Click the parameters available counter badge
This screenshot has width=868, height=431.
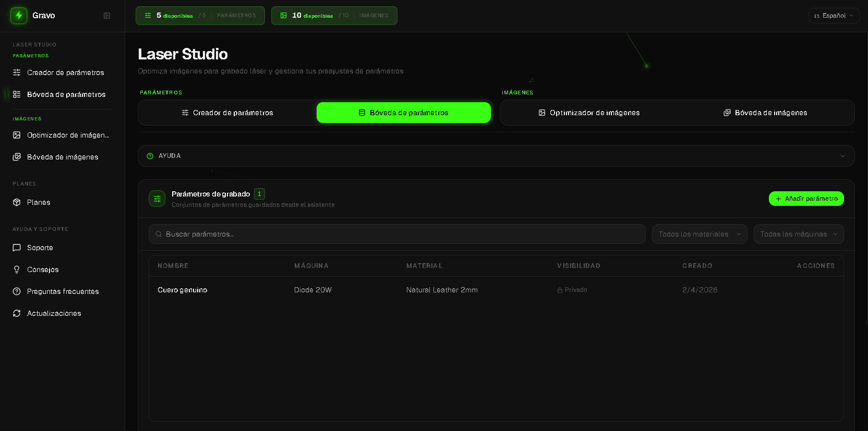(200, 16)
